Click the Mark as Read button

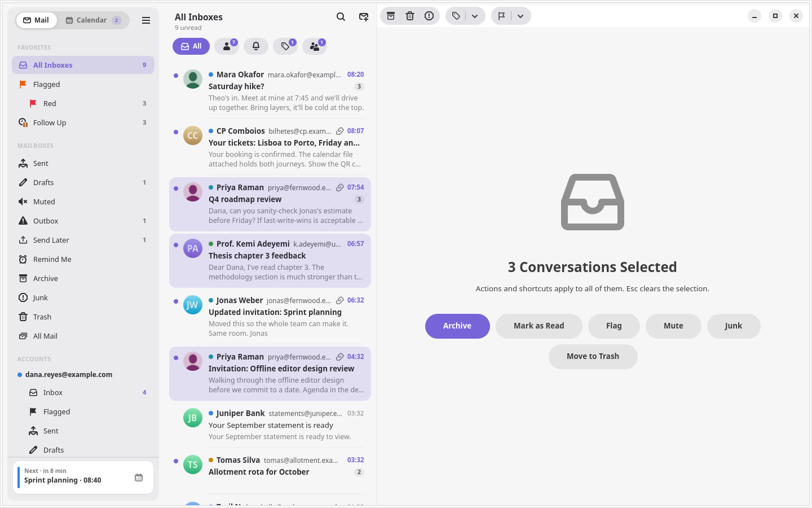pyautogui.click(x=539, y=326)
